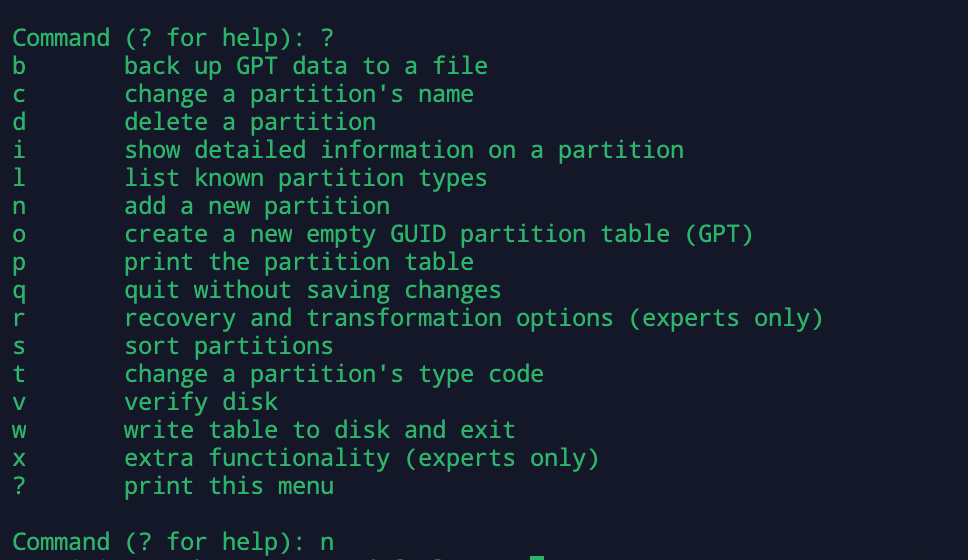Click the first 'Command (? for help): ?' prompt

pyautogui.click(x=172, y=38)
